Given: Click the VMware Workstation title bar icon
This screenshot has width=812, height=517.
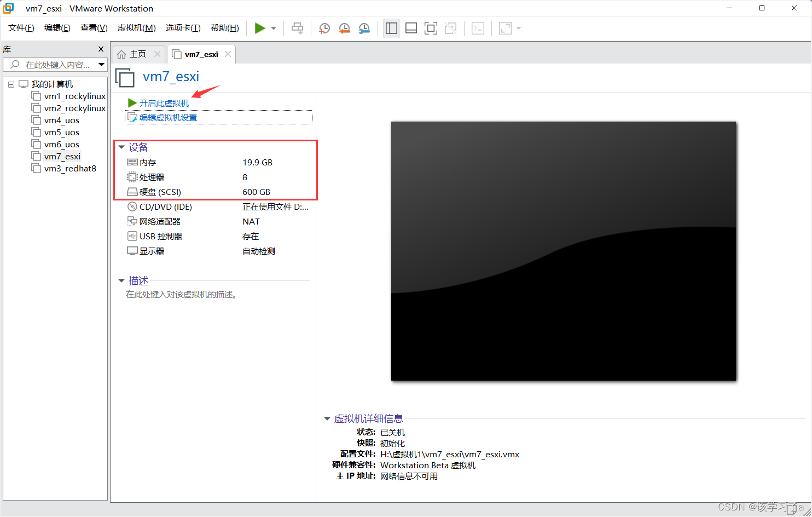Looking at the screenshot, I should coord(8,8).
